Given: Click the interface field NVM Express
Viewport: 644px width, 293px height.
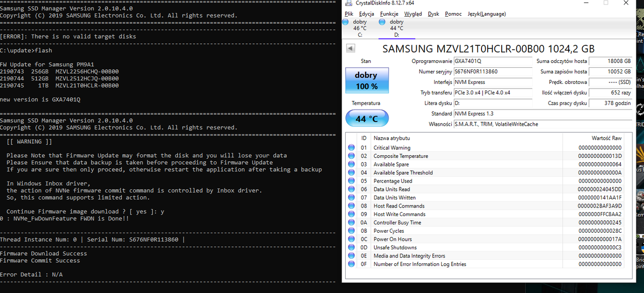Looking at the screenshot, I should click(493, 82).
